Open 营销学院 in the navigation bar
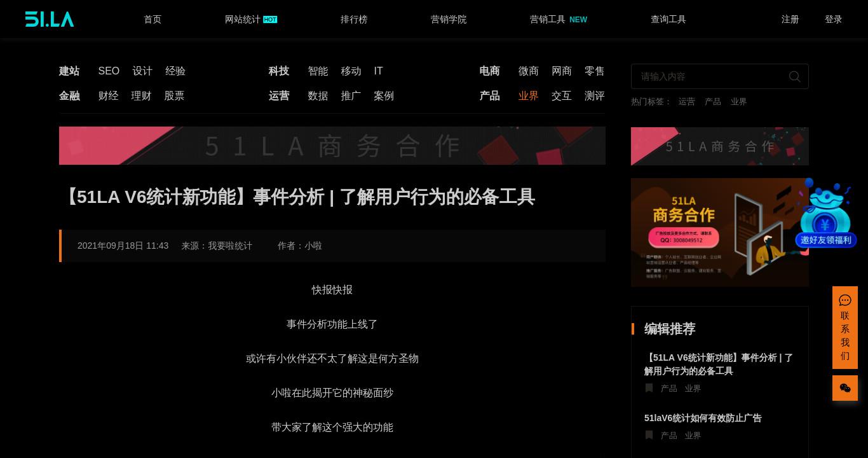This screenshot has width=868, height=458. [449, 20]
